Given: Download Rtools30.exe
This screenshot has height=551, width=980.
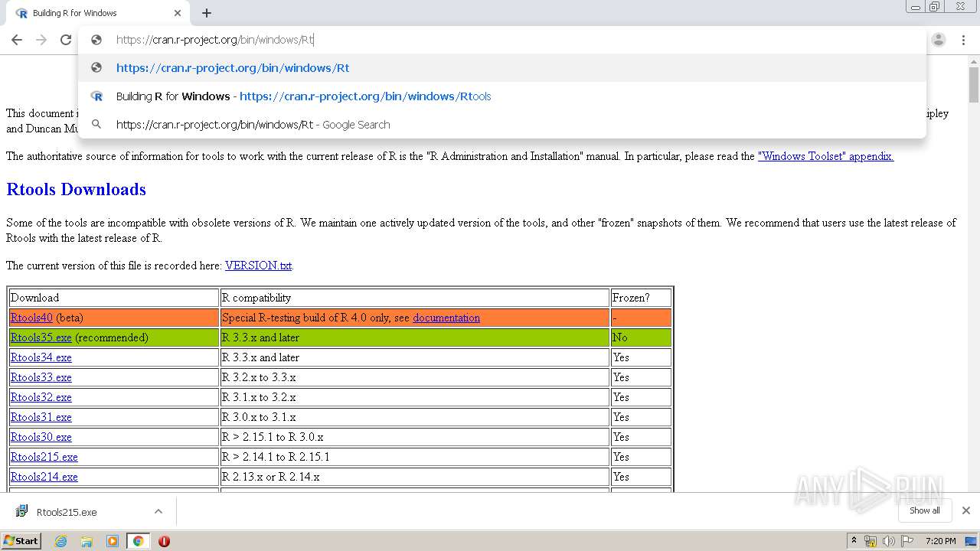Looking at the screenshot, I should (x=41, y=437).
